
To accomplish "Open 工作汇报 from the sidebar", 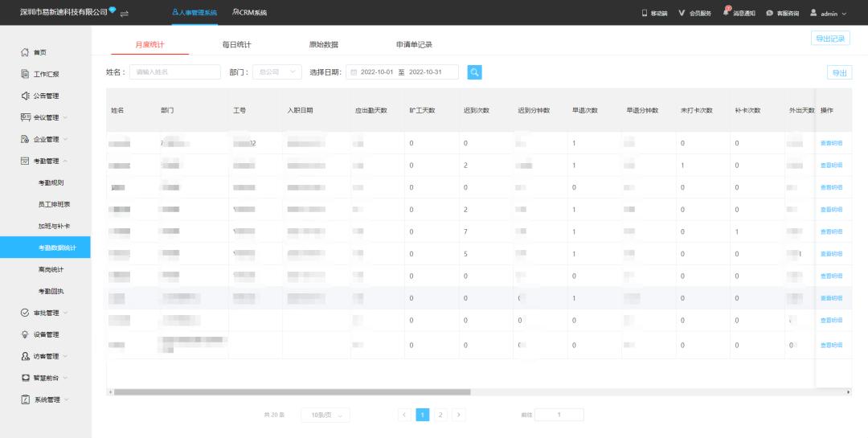I will [45, 74].
